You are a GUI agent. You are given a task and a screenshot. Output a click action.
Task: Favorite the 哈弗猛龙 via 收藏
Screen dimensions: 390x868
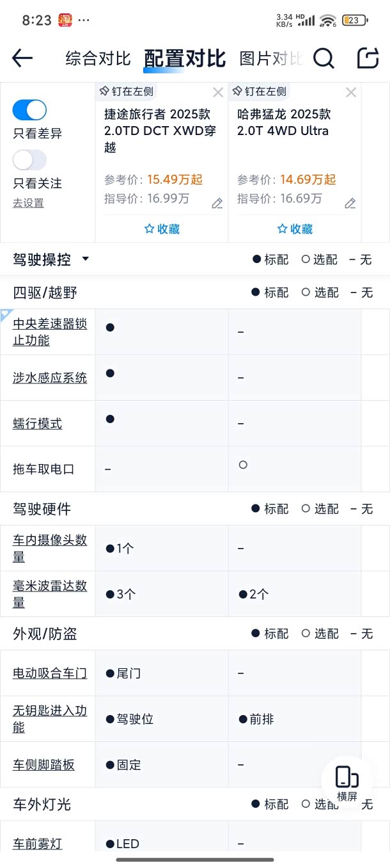pos(295,229)
